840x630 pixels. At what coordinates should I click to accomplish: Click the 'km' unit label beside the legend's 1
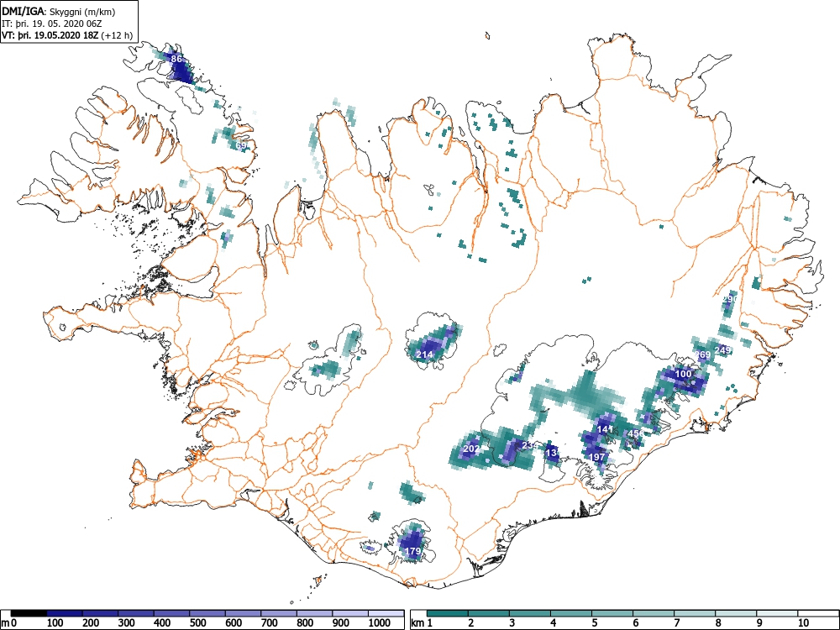(417, 623)
